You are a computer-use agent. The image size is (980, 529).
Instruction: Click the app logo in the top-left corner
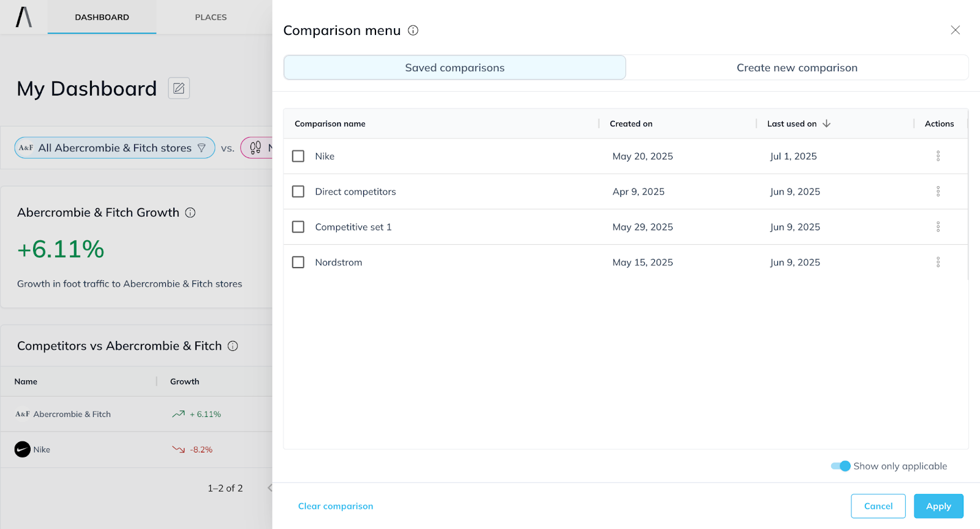click(x=24, y=17)
